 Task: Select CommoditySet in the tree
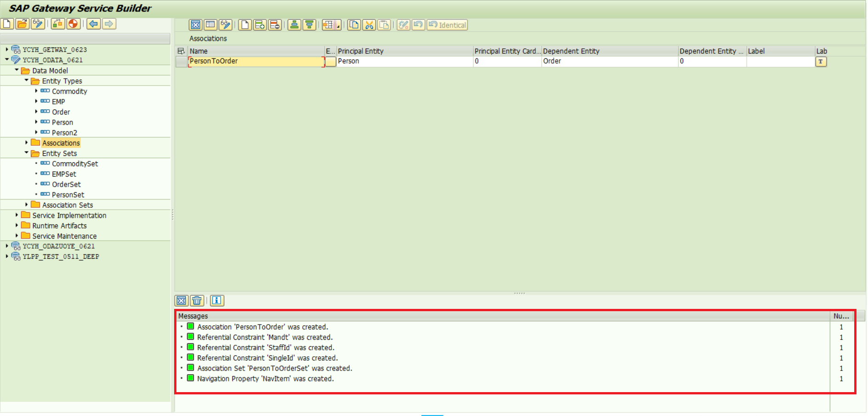coord(75,164)
